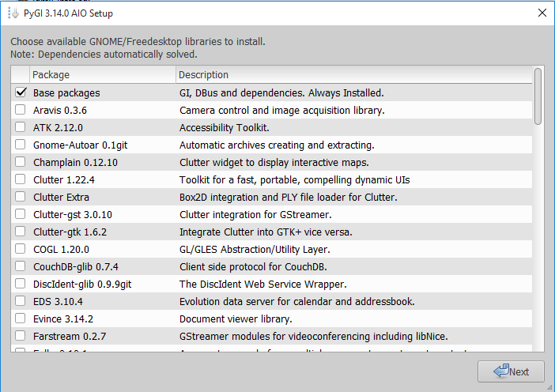Tick the Clutter-gst 3.0.10 checkbox
Screen dimensions: 555x392
[x=21, y=214]
